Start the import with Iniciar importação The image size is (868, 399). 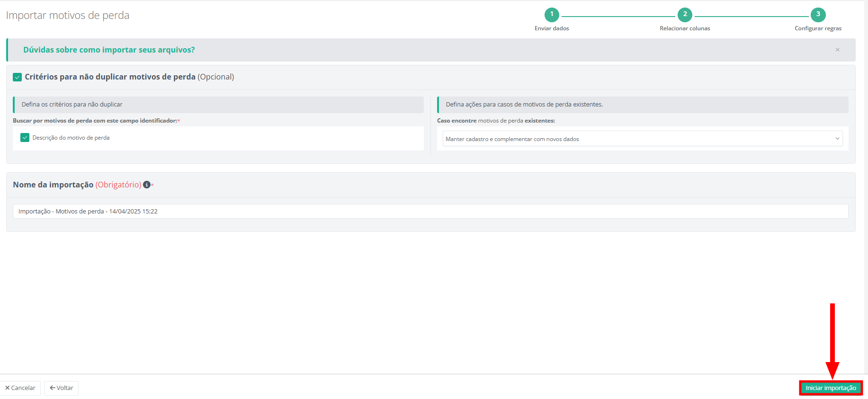(831, 388)
